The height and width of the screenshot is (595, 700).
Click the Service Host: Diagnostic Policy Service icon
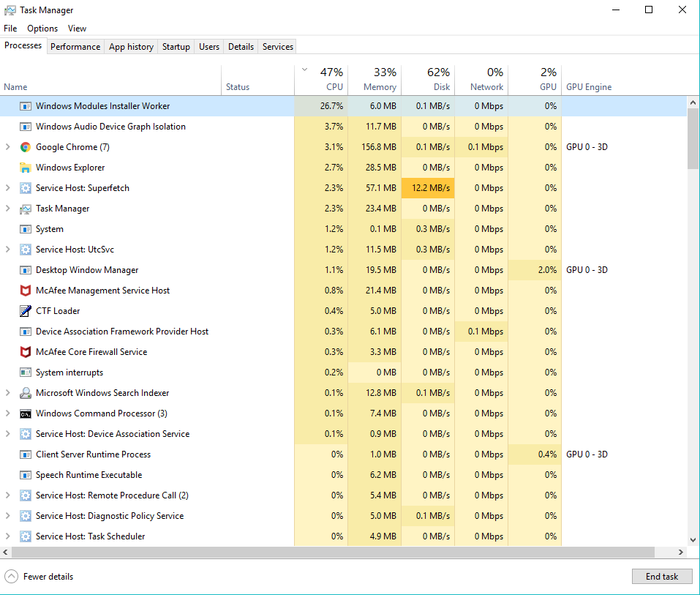coord(26,516)
